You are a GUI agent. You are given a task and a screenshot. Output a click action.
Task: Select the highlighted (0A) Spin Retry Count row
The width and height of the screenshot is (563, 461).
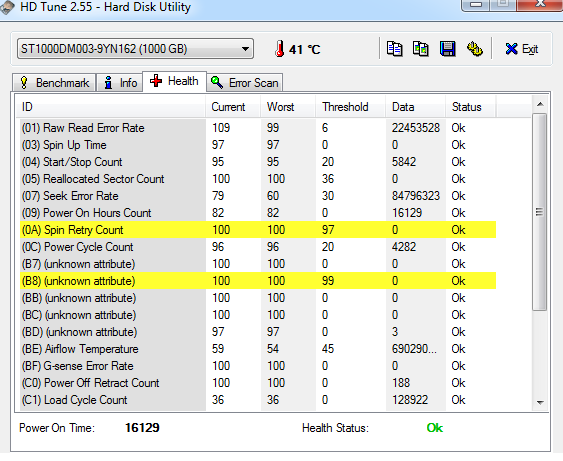point(258,230)
